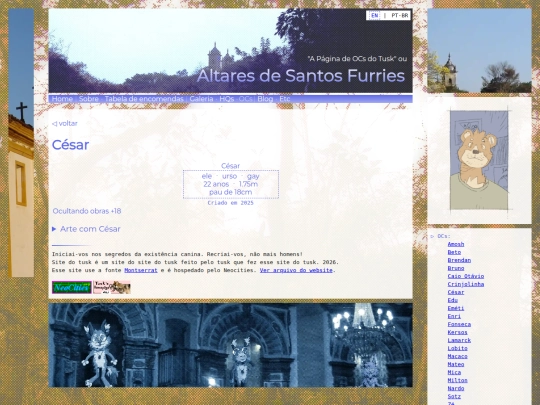Open the Brendan character link
This screenshot has height=405, width=540.
(459, 260)
